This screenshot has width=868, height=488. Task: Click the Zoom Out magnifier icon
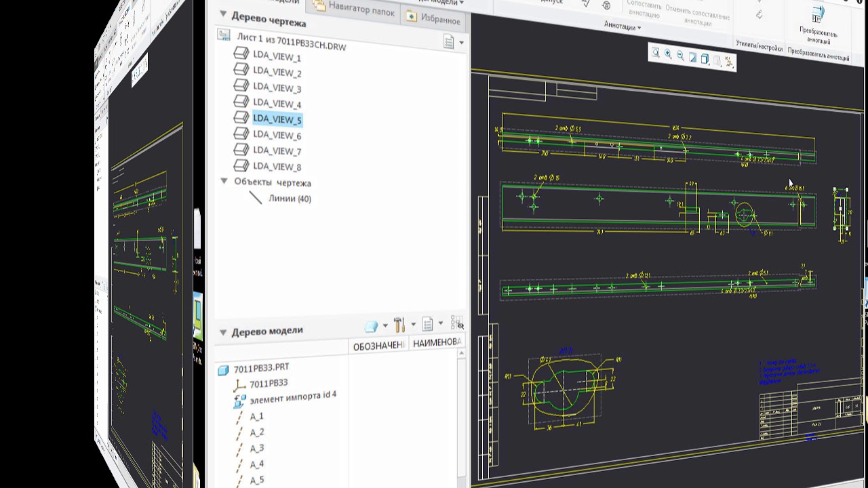click(x=680, y=56)
